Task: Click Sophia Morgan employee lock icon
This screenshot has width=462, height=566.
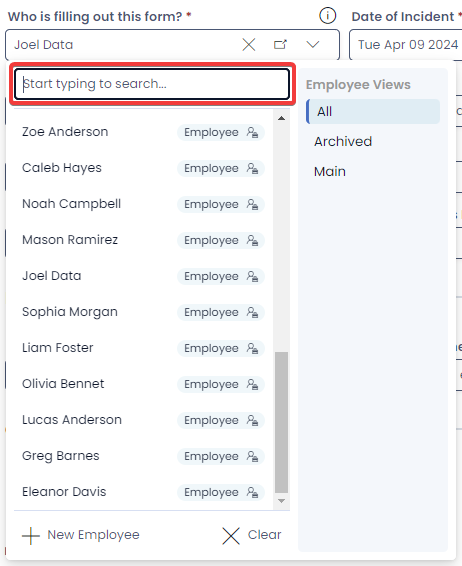Action: [252, 312]
